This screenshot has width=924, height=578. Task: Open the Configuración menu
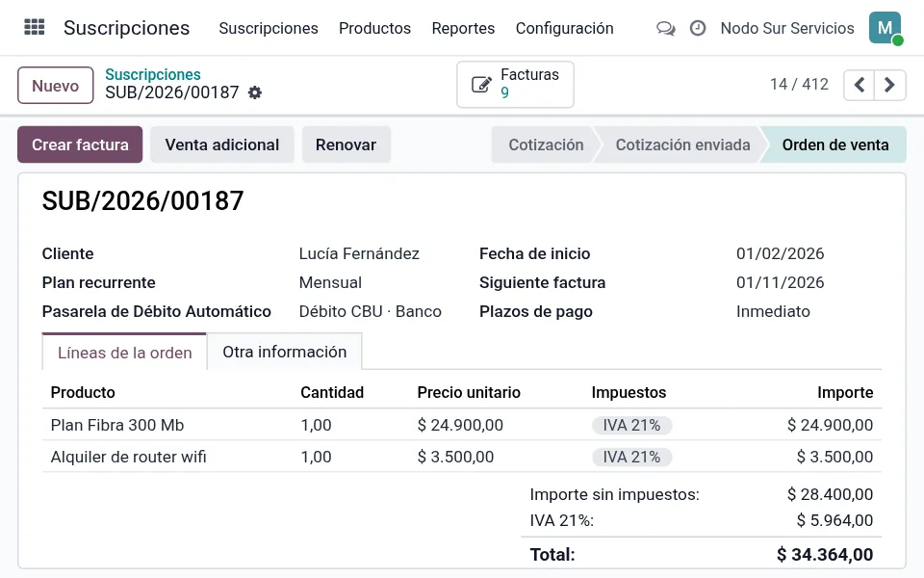[x=565, y=28]
